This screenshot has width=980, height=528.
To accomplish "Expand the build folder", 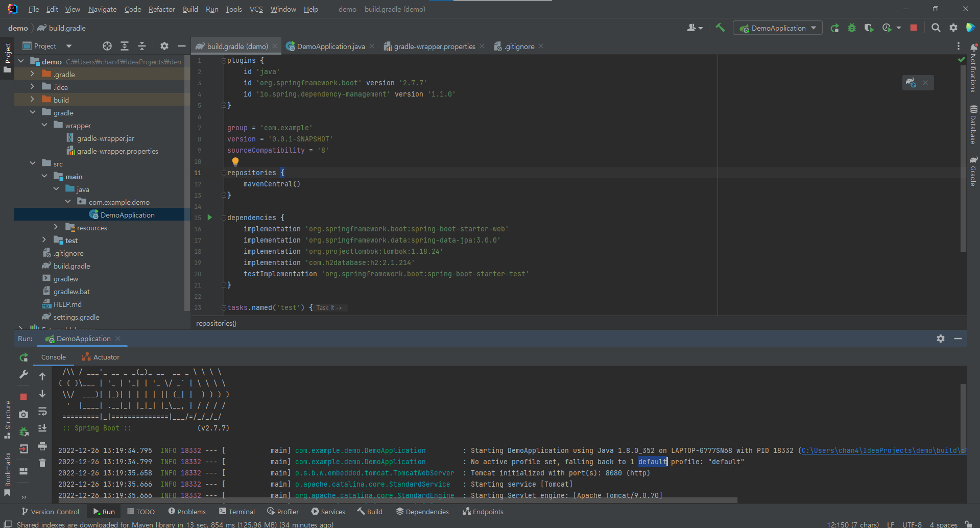I will 32,100.
